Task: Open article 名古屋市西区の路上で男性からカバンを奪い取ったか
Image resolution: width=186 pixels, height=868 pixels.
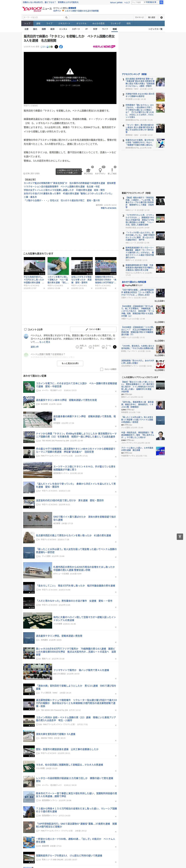Action: [73, 535]
